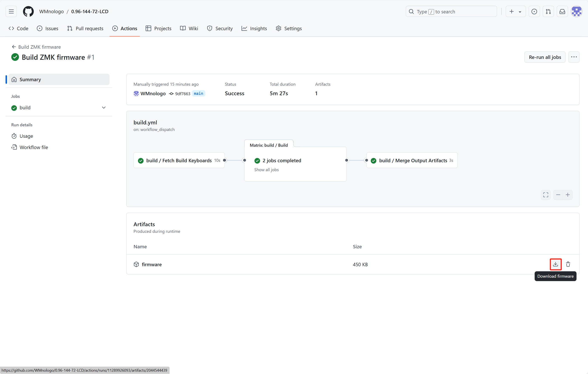Open the Pull requests icon in the top header
This screenshot has height=374, width=588.
pos(548,11)
